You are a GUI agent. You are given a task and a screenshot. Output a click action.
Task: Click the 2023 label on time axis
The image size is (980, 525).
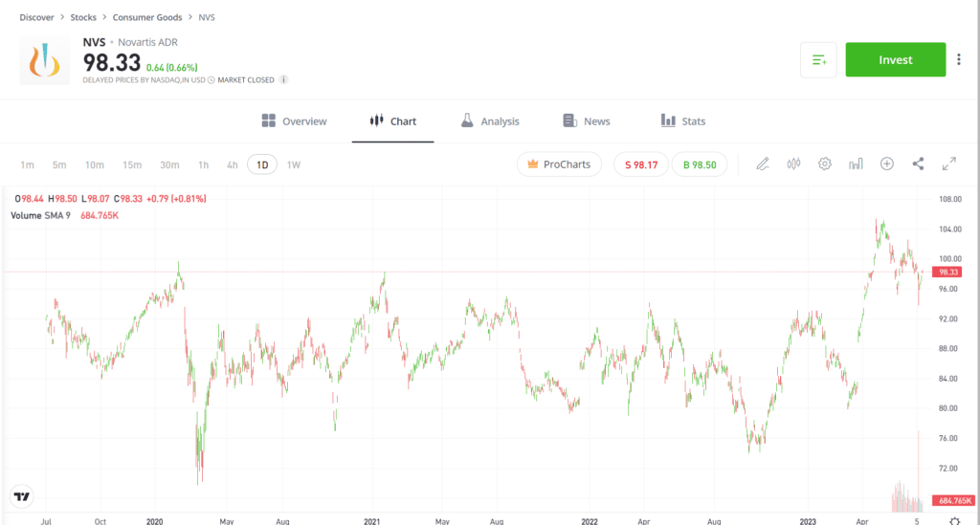coord(808,521)
